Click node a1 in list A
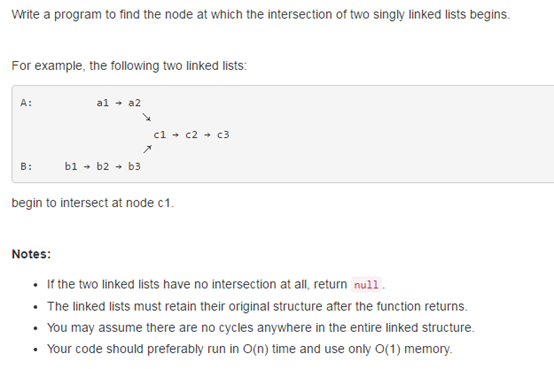 [102, 103]
